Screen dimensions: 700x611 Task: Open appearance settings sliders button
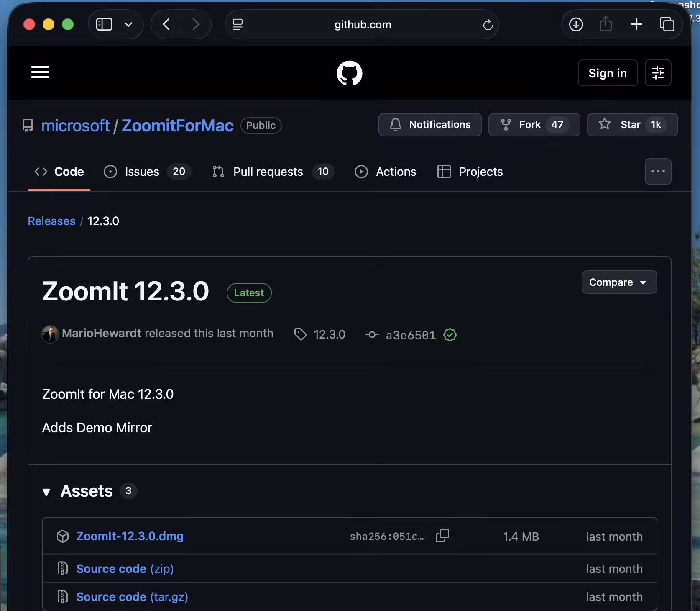pyautogui.click(x=658, y=73)
